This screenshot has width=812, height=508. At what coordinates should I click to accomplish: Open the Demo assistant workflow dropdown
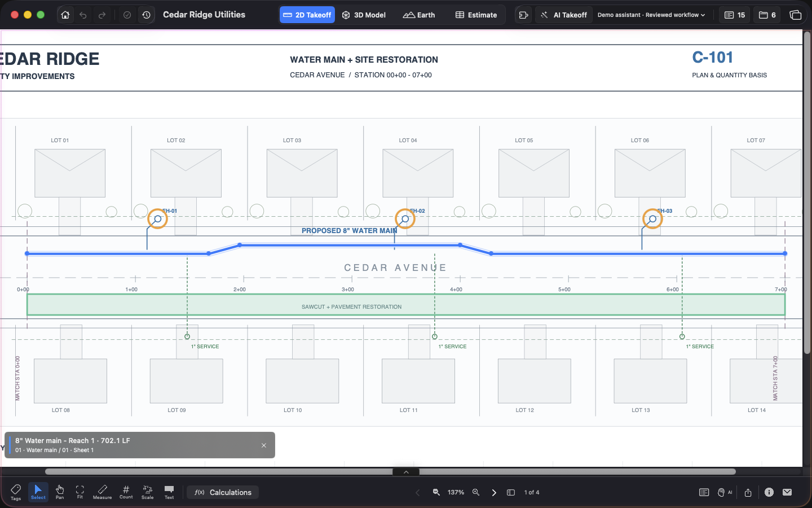[x=651, y=15]
